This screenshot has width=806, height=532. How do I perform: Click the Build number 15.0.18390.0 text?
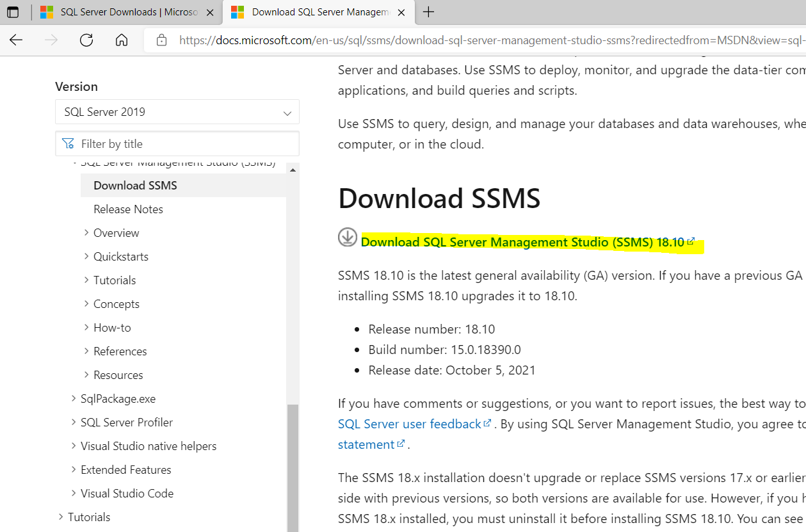[445, 350]
